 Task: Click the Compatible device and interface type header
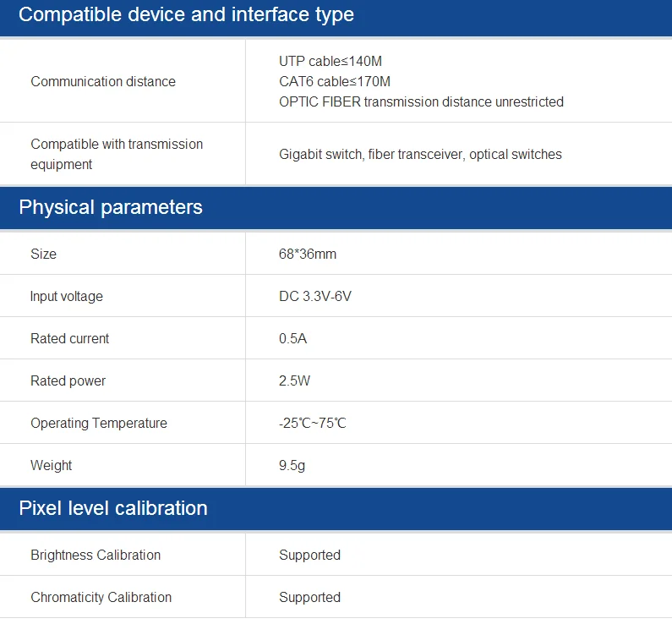[x=186, y=15]
